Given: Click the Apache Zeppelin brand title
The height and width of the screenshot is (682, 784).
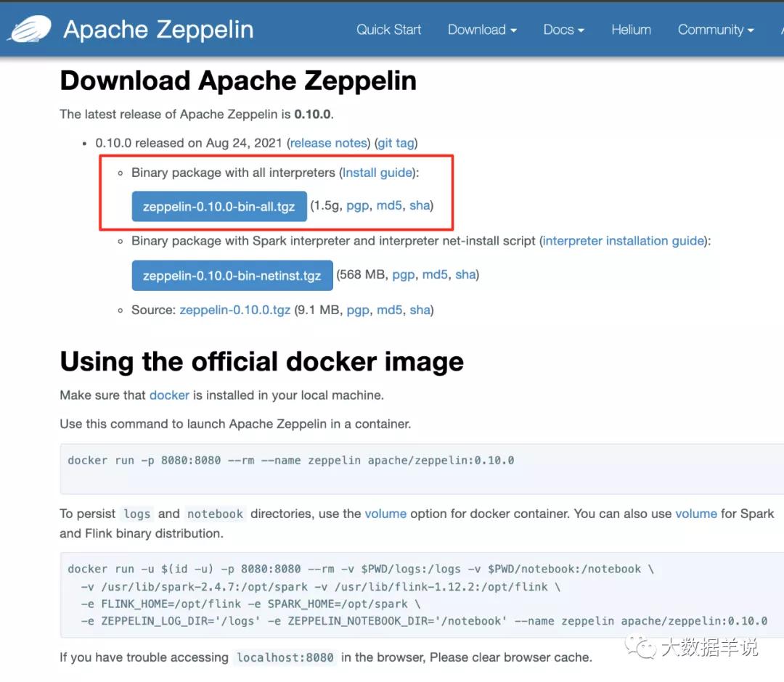Looking at the screenshot, I should click(x=158, y=30).
